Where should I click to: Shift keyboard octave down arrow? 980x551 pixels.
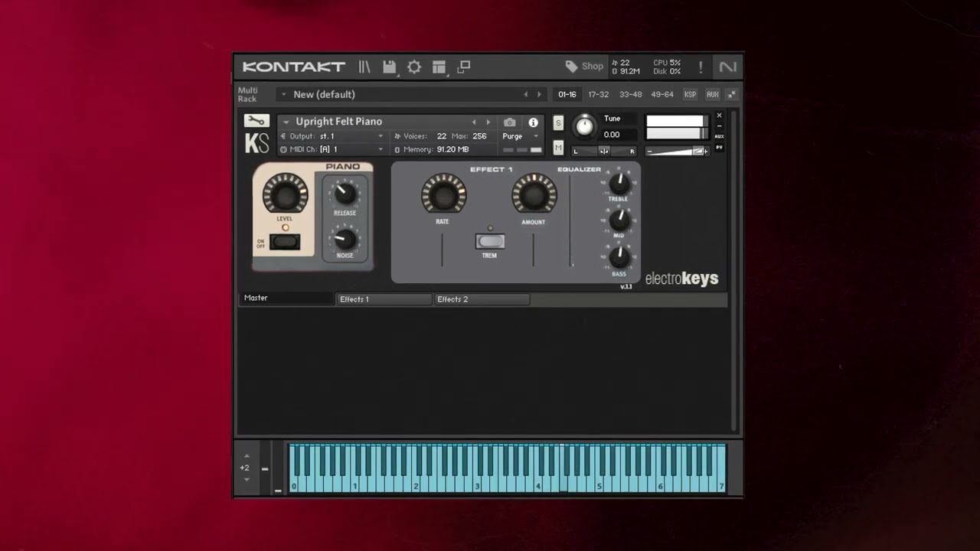(x=246, y=480)
